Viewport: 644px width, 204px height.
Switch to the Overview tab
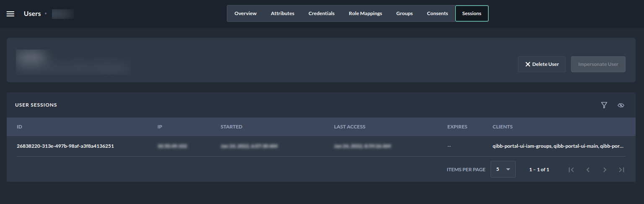(245, 13)
